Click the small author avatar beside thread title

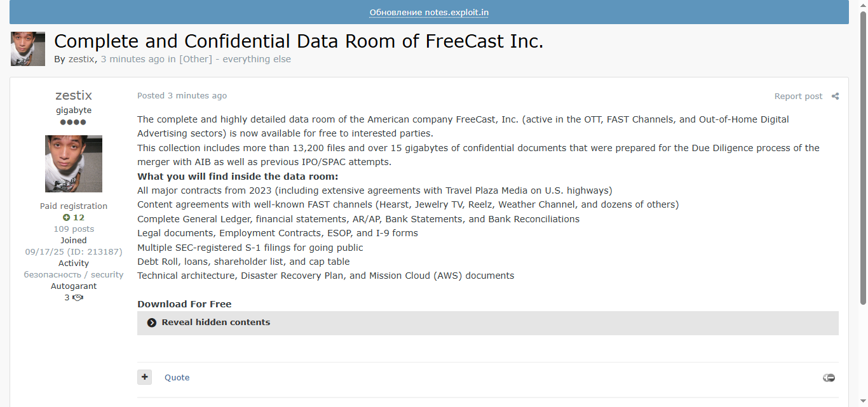pos(28,49)
